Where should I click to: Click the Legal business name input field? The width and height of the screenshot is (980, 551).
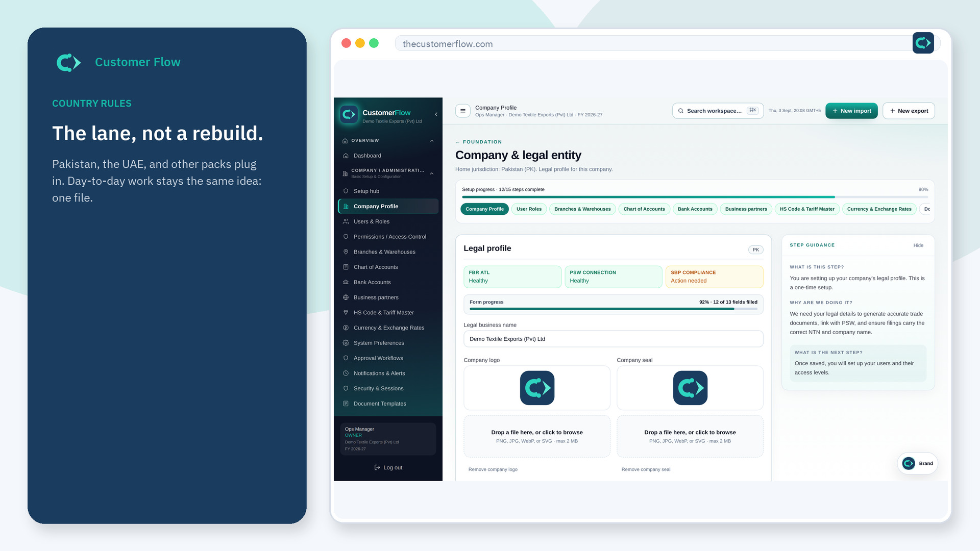click(613, 339)
